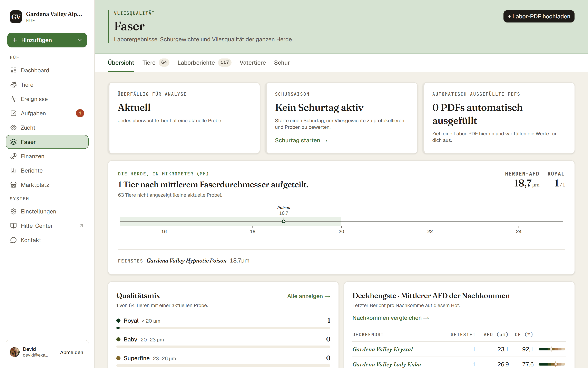This screenshot has width=588, height=368.
Task: Click the Überfällig für Analyse card
Action: [184, 118]
